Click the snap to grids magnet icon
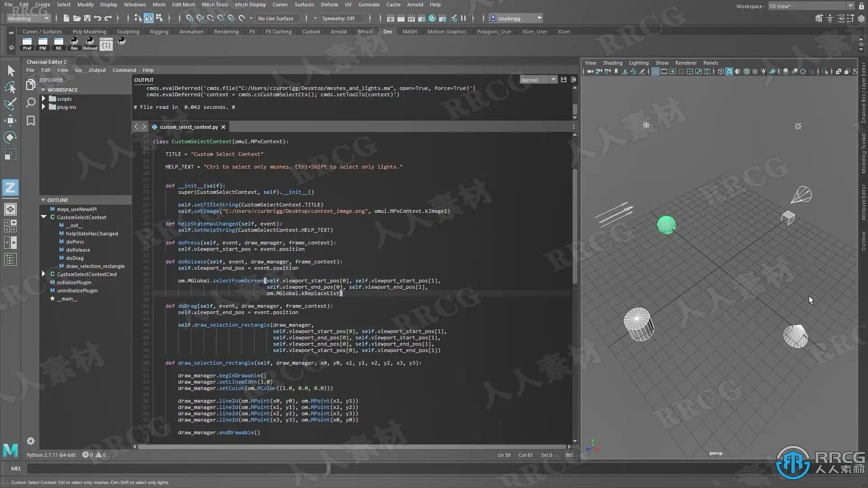The height and width of the screenshot is (488, 868). coord(189,18)
